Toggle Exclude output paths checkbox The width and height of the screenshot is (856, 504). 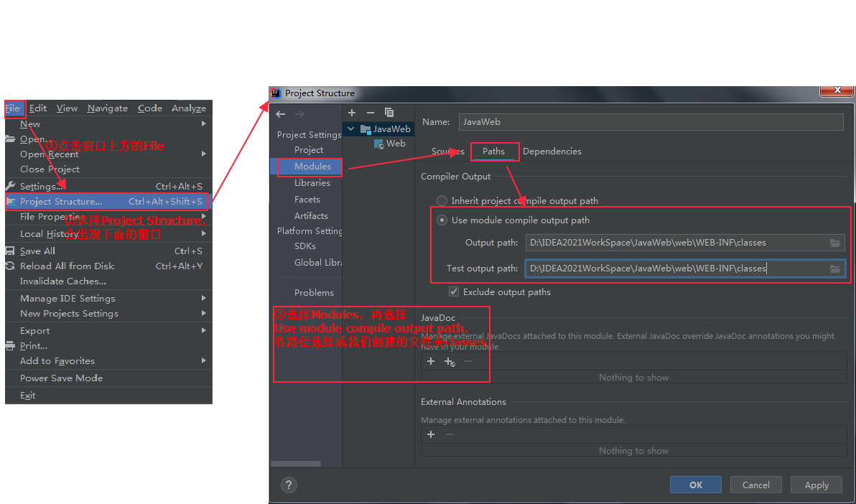[454, 291]
